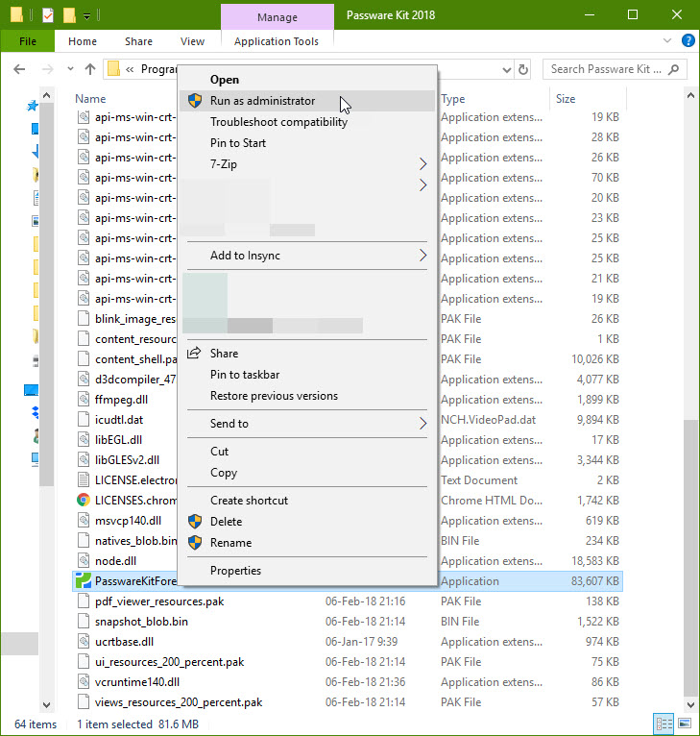700x736 pixels.
Task: Choose Pin to Start
Action: 307,143
